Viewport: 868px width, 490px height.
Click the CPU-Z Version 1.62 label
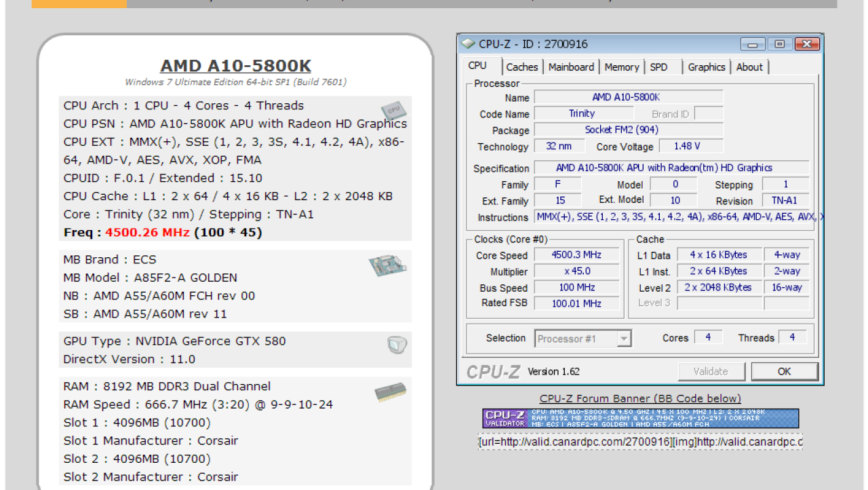[553, 371]
